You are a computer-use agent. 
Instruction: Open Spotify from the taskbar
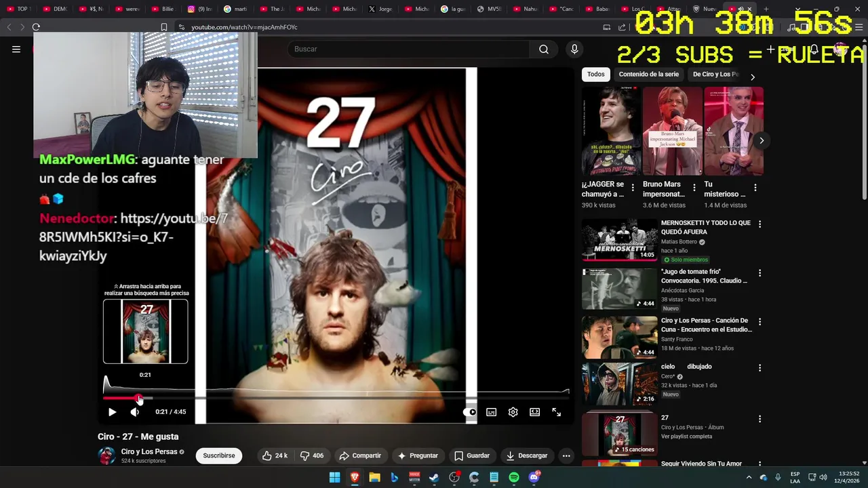click(x=514, y=477)
